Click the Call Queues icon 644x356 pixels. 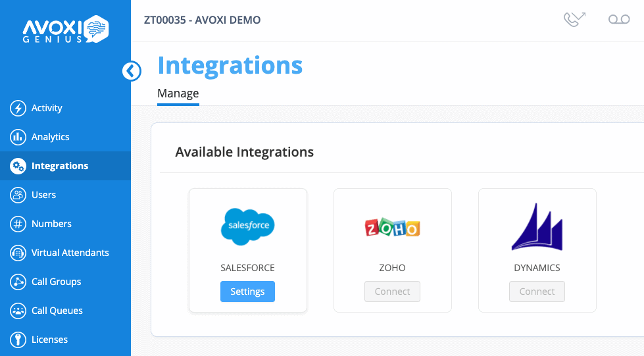(18, 311)
